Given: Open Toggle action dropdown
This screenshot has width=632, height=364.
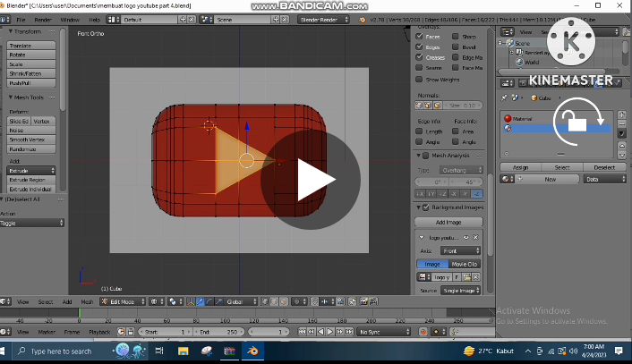Looking at the screenshot, I should tap(32, 223).
